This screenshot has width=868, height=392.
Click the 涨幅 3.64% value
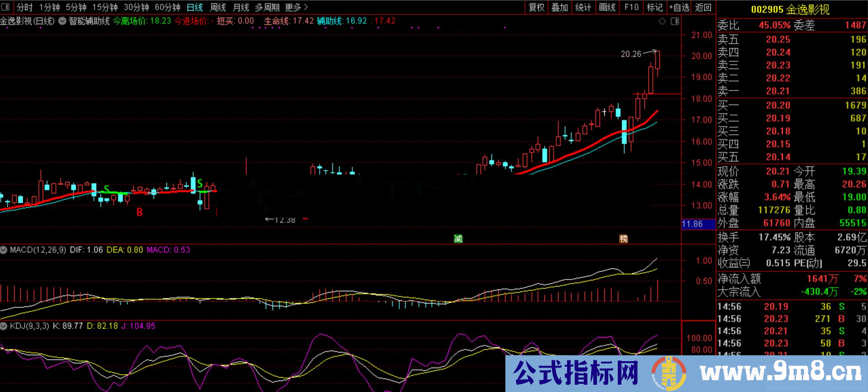point(777,198)
